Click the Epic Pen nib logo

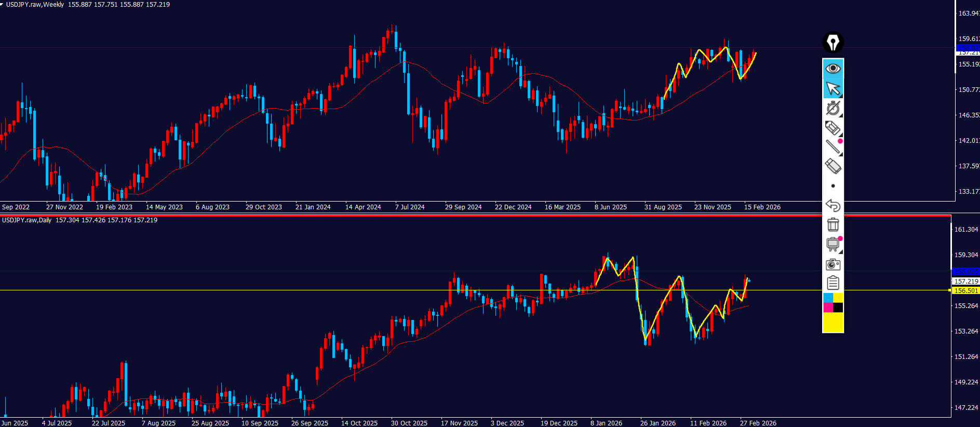point(833,43)
